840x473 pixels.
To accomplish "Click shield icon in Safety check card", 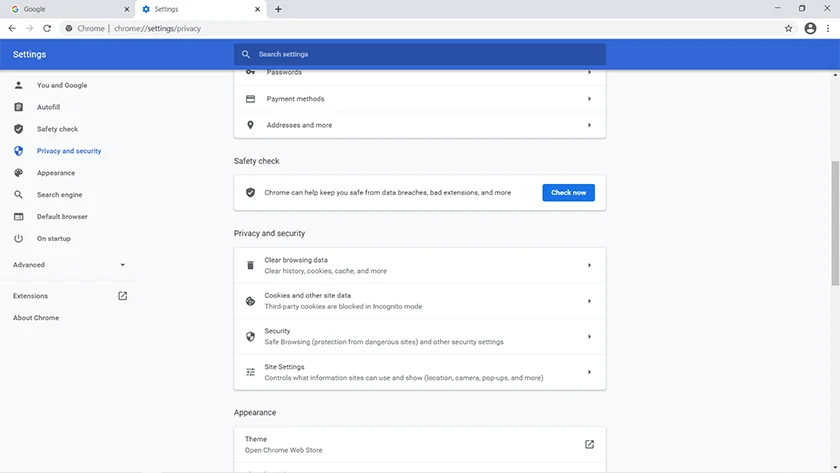I will click(x=250, y=193).
